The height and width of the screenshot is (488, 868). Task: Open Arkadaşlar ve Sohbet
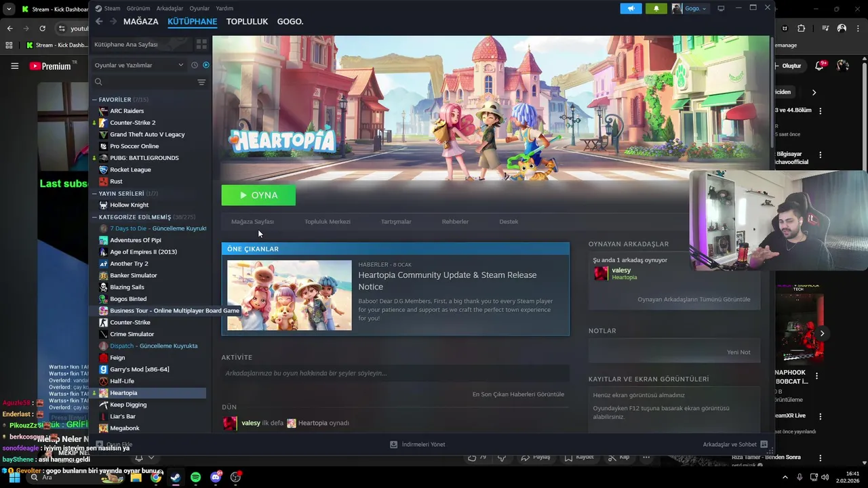735,445
